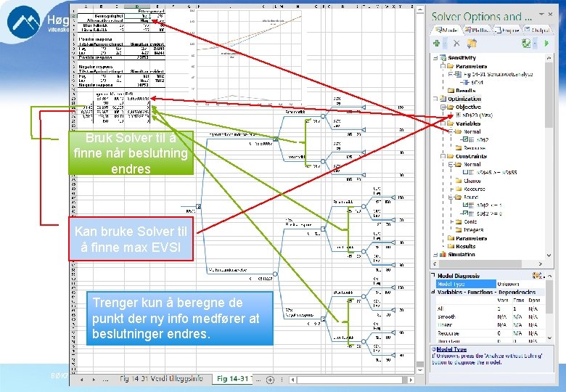The image size is (566, 392).
Task: Switch to the Output tab
Action: point(537,30)
